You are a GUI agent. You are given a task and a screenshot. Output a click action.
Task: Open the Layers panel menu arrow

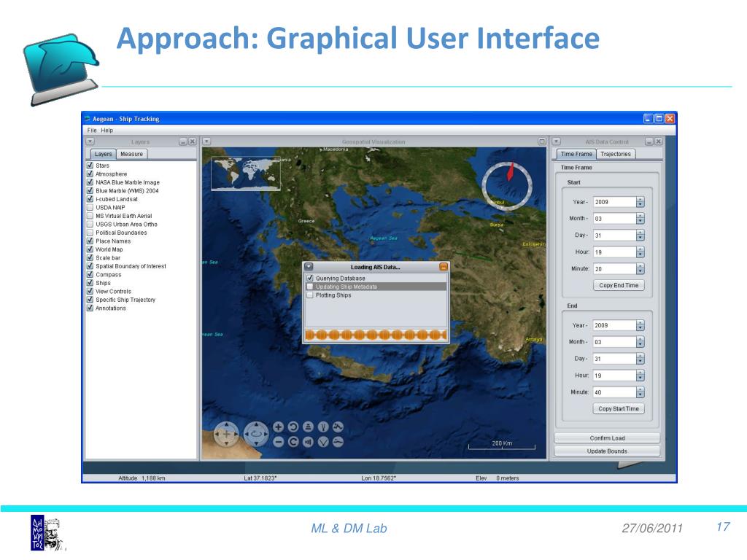coord(90,141)
